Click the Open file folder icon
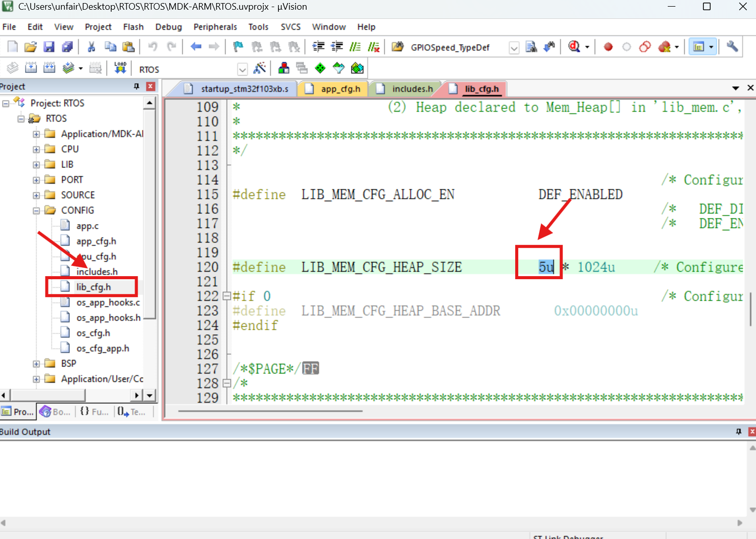 pos(31,47)
